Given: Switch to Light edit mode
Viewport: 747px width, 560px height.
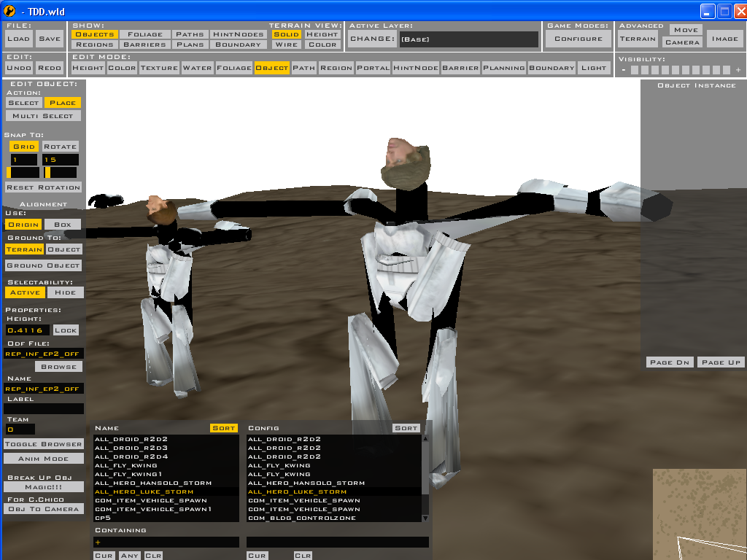Looking at the screenshot, I should (594, 68).
